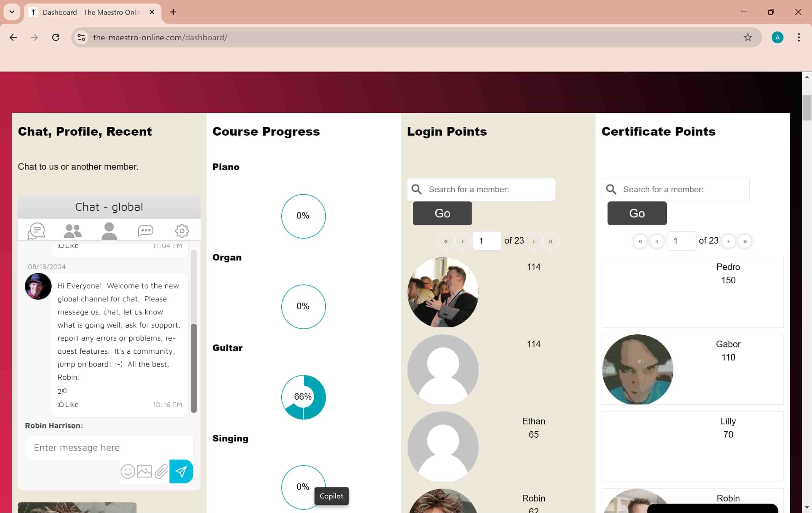Go to first page in Certificate Points

(640, 241)
